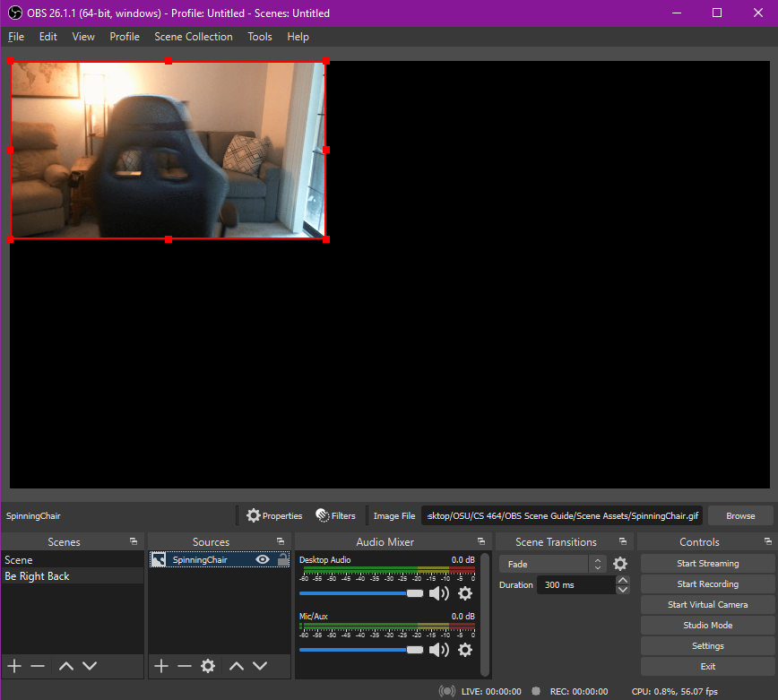Screen dimensions: 778x700
Task: Open the Fade transition dropdown
Action: (547, 564)
